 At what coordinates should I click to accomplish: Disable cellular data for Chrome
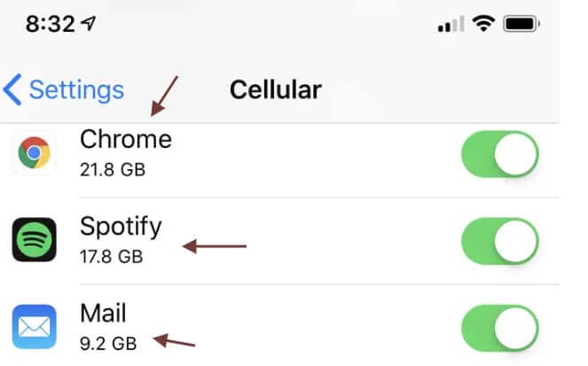coord(499,155)
